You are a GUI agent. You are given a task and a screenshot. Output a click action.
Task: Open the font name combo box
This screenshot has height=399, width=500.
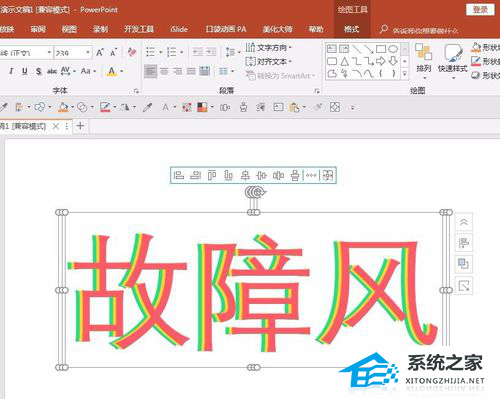pyautogui.click(x=26, y=53)
